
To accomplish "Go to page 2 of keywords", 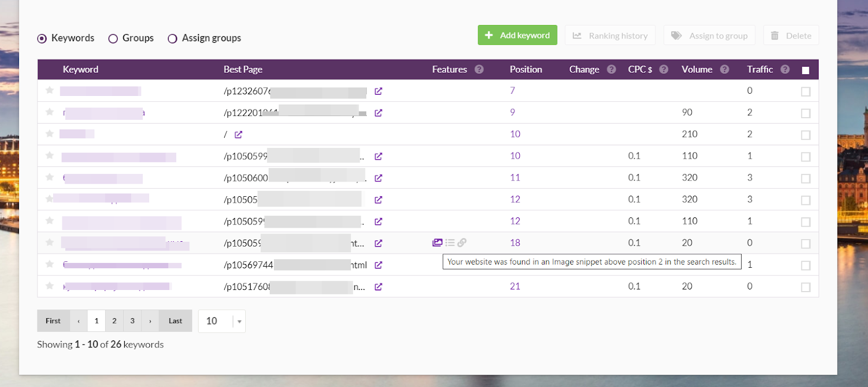I will coord(114,321).
